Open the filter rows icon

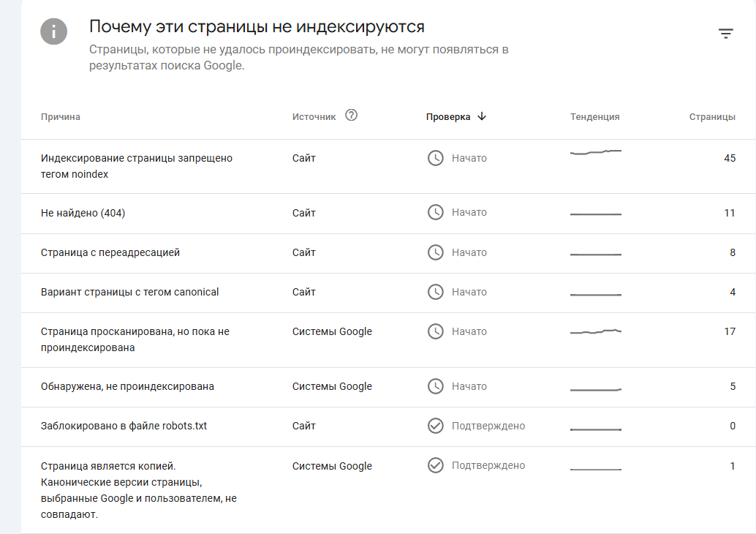pos(725,34)
